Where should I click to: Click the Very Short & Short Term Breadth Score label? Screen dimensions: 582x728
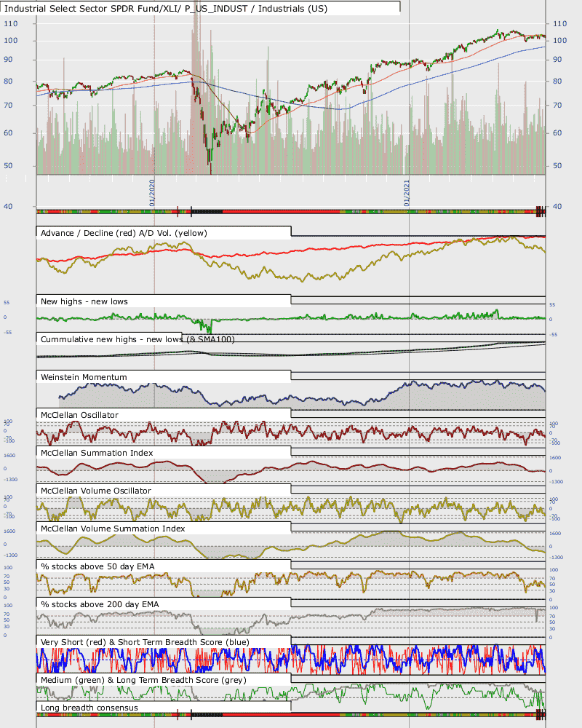[x=145, y=642]
